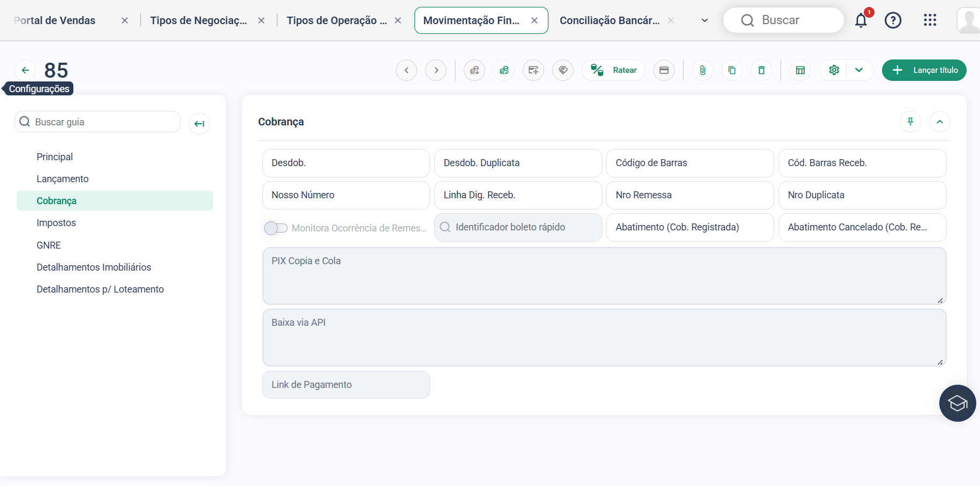Click the card with plus icon
The image size is (980, 486).
[x=533, y=70]
